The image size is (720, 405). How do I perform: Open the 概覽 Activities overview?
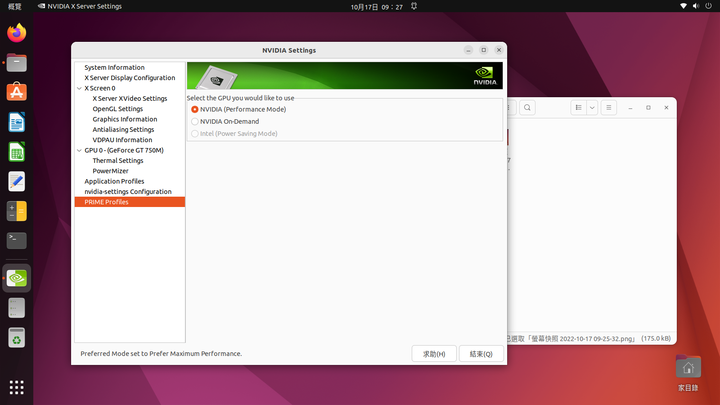coord(15,6)
